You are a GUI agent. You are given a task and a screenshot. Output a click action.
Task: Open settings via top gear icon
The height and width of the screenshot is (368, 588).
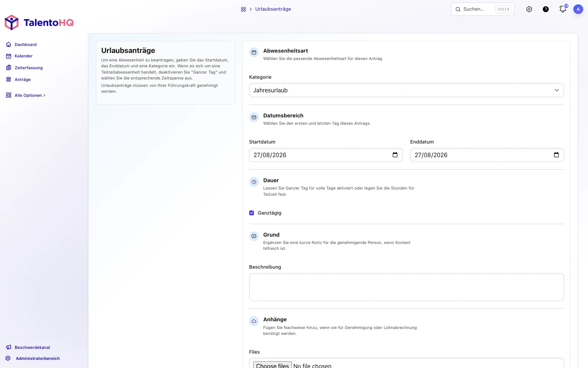529,9
